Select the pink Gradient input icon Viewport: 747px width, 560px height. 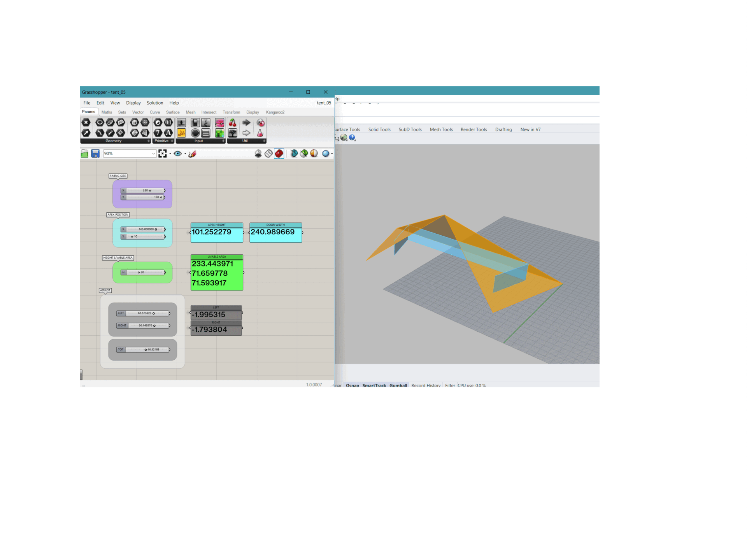click(219, 122)
